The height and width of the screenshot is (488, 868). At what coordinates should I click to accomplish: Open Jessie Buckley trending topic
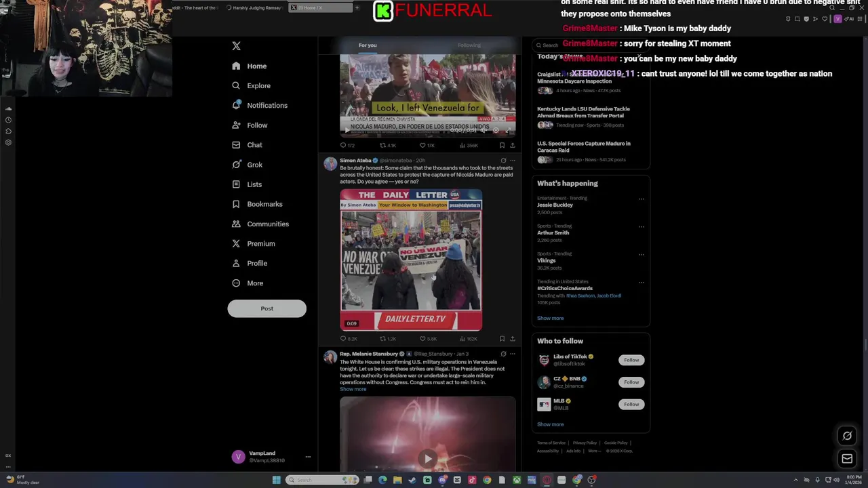[x=555, y=205]
